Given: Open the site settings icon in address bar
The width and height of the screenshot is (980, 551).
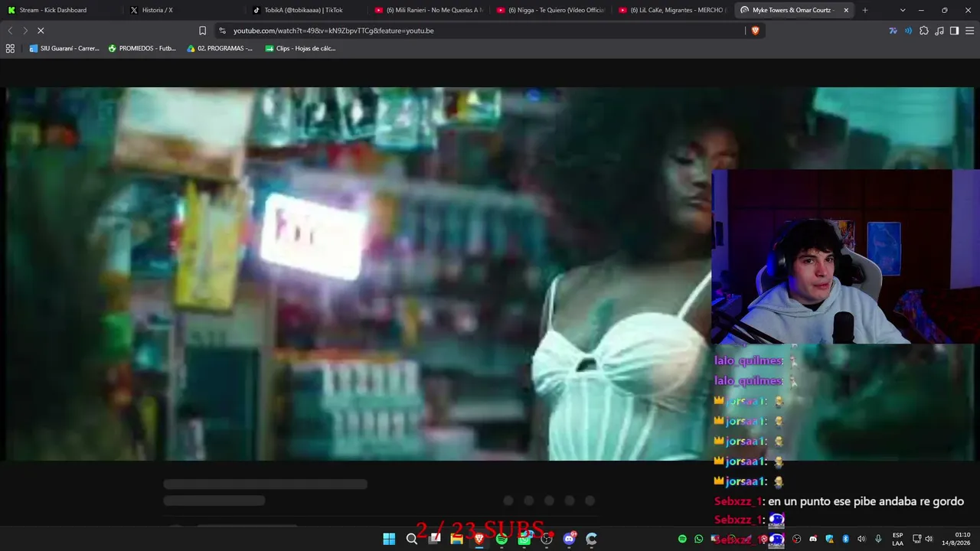Looking at the screenshot, I should point(222,31).
